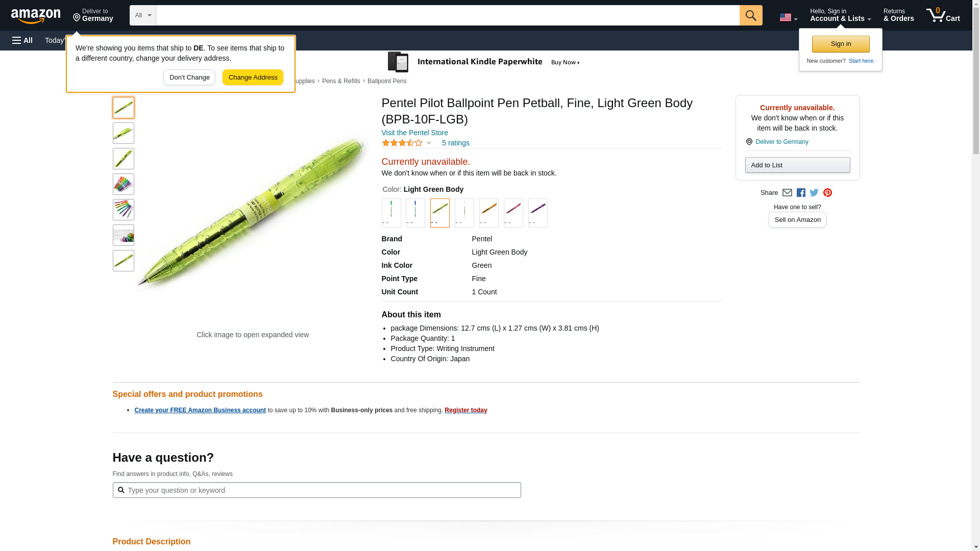This screenshot has height=551, width=980.
Task: Choose the purple pen color variant
Action: [x=537, y=212]
